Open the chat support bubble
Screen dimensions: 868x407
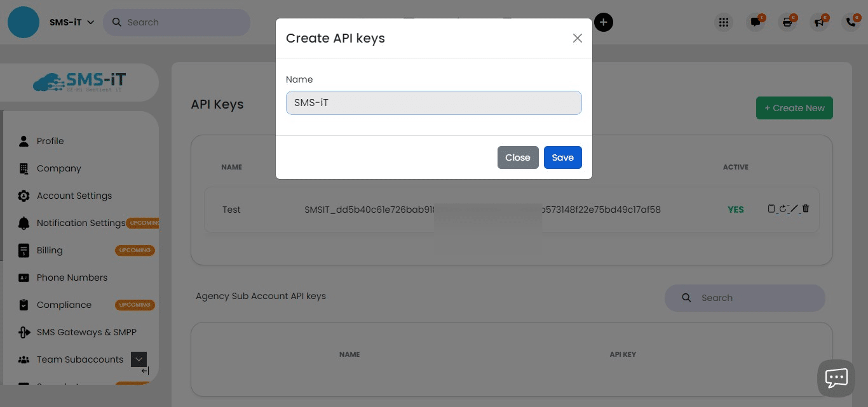(836, 378)
